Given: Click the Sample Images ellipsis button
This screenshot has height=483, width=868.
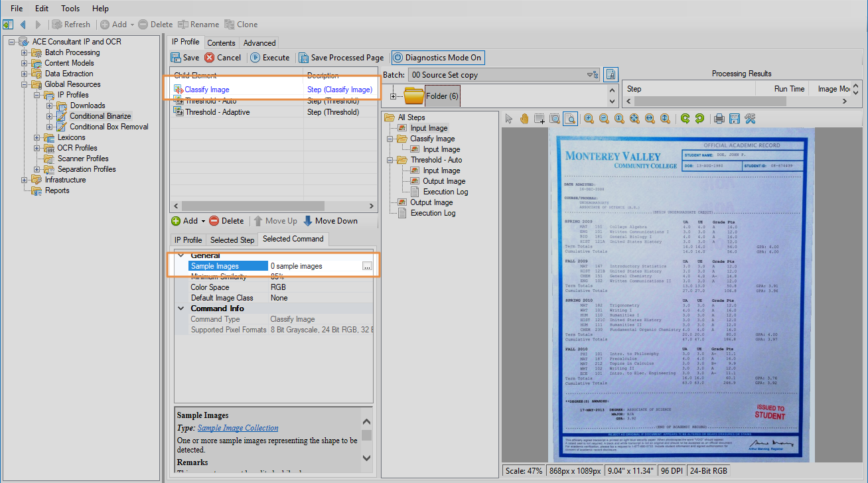Looking at the screenshot, I should pos(367,266).
